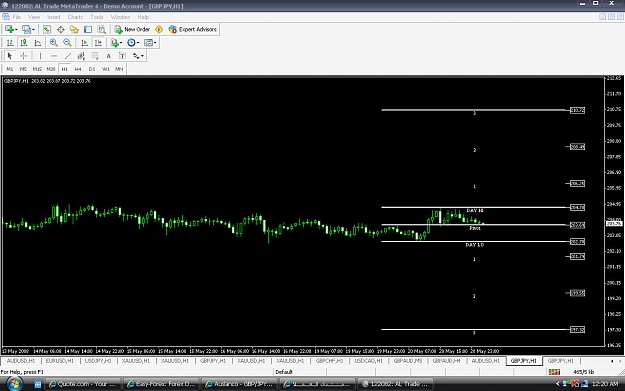Select the H1 timeframe button
Viewport: 625px width, 391px height.
(65, 69)
